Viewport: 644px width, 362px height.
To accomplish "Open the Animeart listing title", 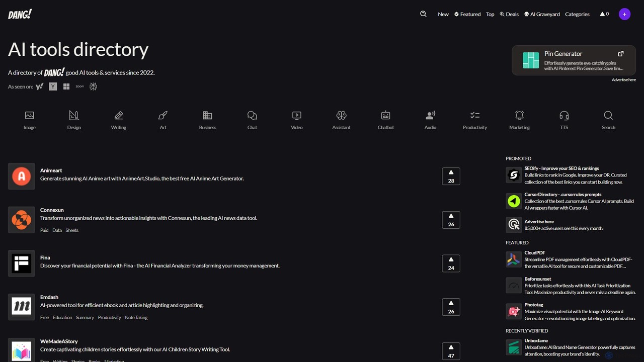I will (x=51, y=170).
